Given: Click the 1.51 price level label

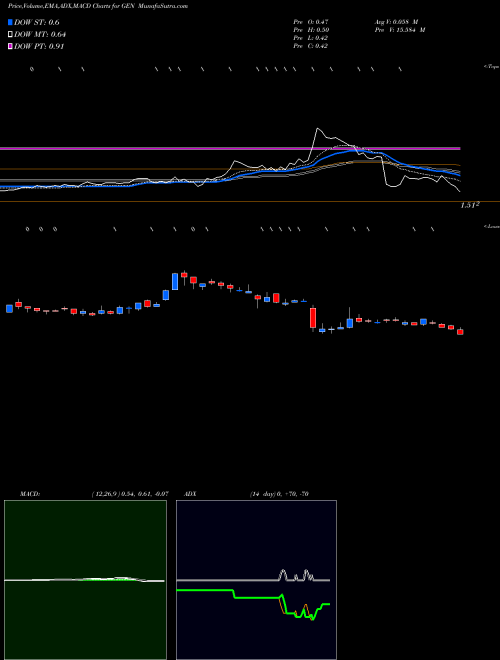Looking at the screenshot, I should (470, 205).
